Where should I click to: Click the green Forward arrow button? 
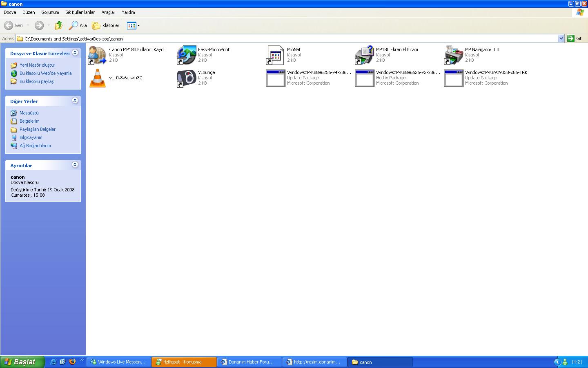[39, 25]
